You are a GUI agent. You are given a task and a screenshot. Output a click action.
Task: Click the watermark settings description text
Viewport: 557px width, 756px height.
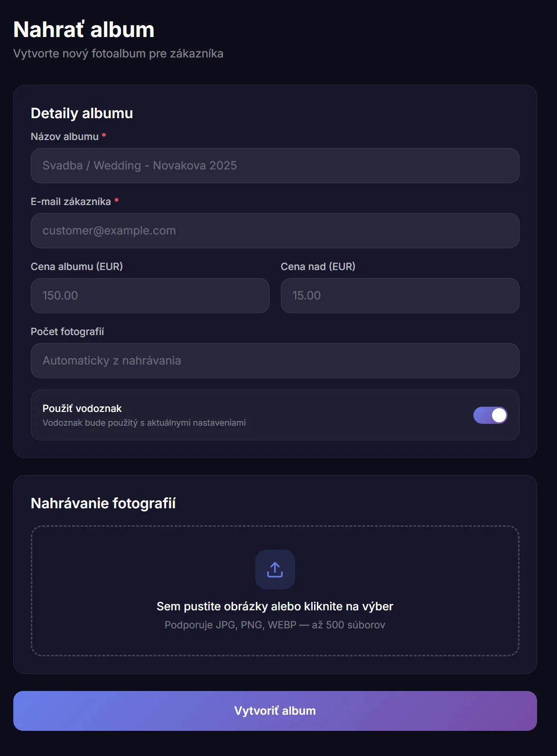coord(144,423)
